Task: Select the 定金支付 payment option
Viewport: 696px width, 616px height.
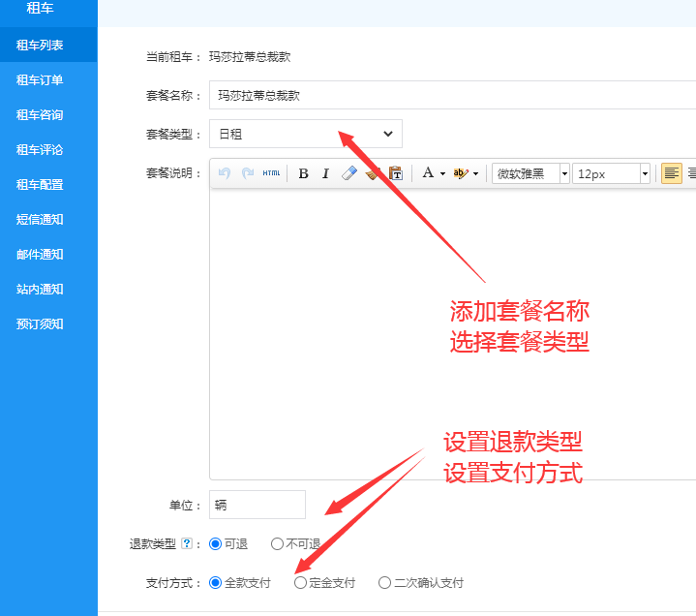Action: tap(300, 583)
